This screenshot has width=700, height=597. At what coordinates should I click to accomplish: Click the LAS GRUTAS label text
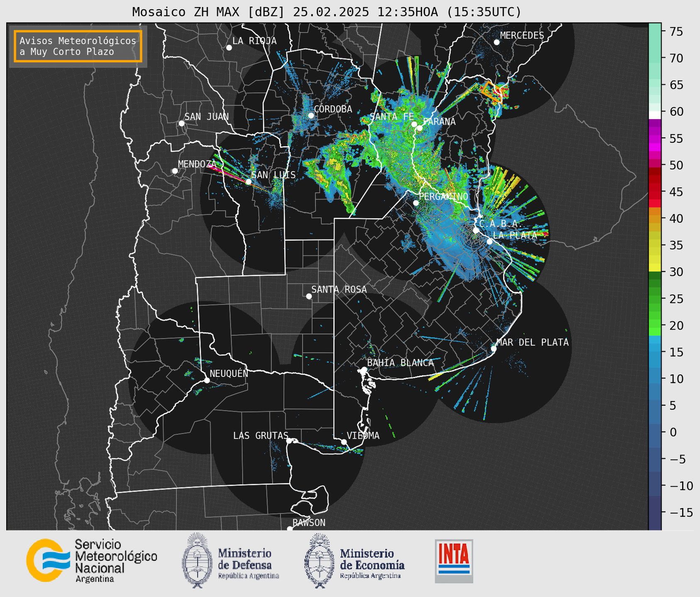261,436
